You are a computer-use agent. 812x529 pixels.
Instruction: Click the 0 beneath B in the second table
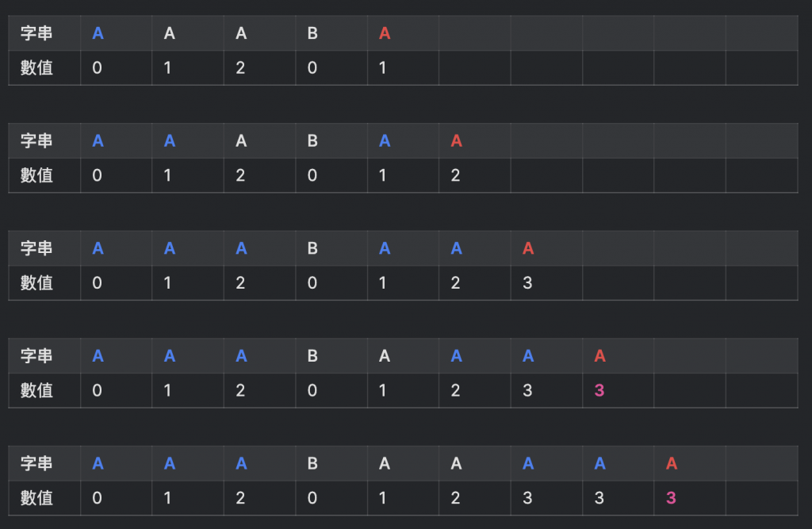(x=312, y=175)
